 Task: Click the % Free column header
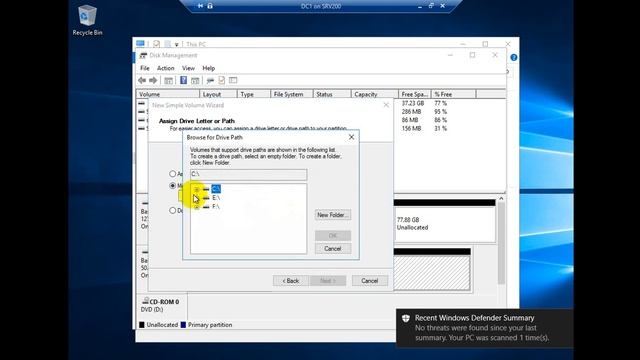[x=453, y=94]
